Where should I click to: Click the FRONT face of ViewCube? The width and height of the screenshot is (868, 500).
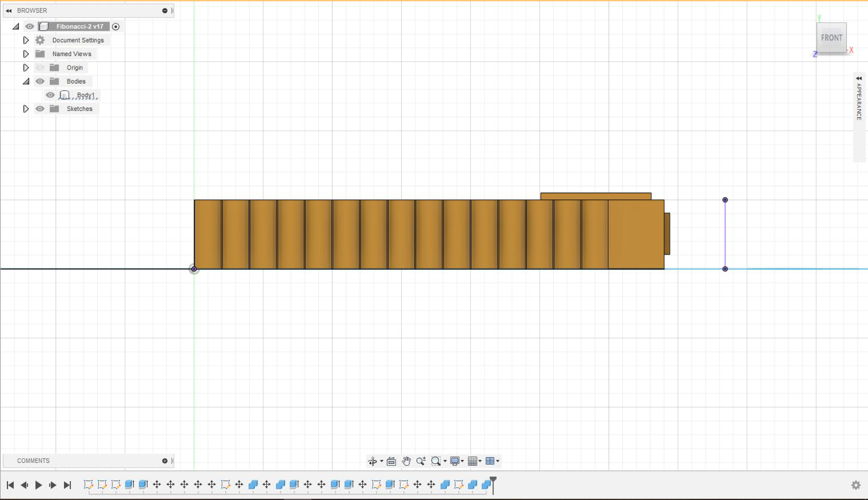tap(831, 38)
